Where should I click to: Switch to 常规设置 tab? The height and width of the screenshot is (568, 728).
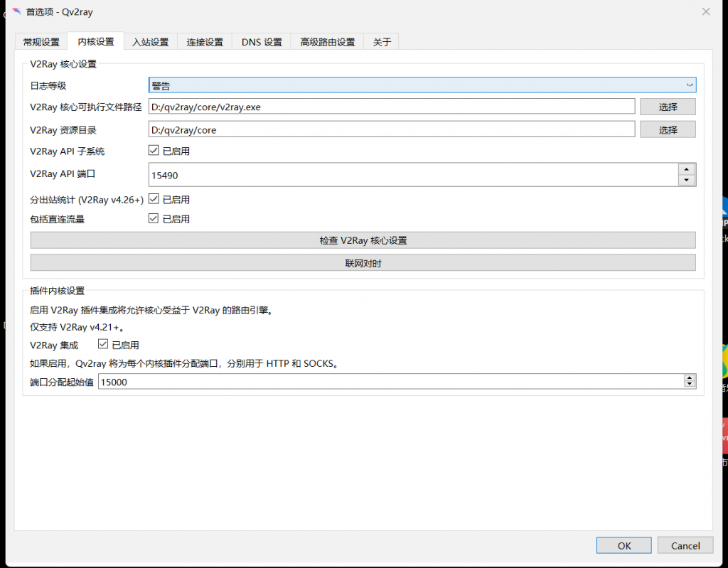[41, 42]
